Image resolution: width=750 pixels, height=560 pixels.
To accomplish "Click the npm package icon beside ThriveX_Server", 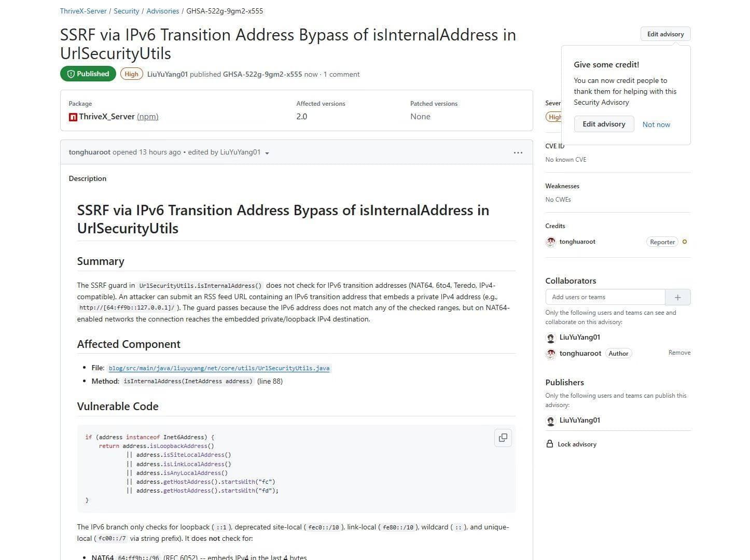I will coord(73,117).
